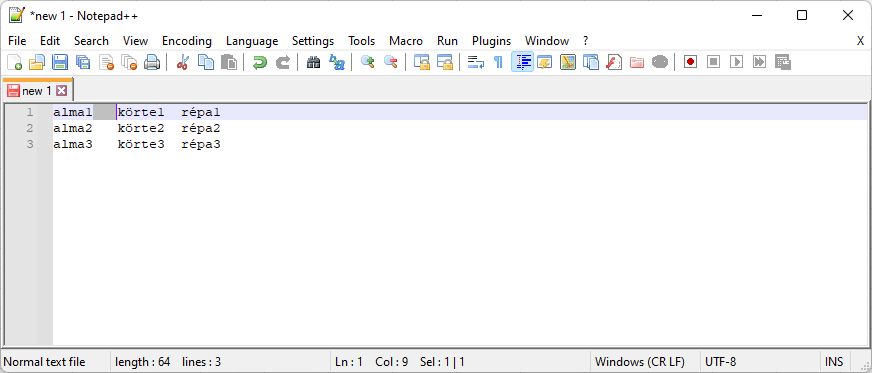This screenshot has width=872, height=373.
Task: Open the Encoding menu
Action: (187, 41)
